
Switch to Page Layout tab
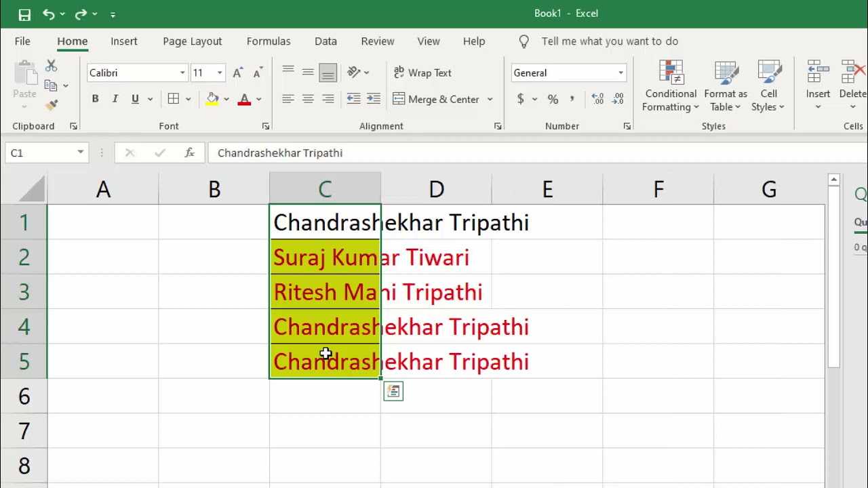[193, 41]
